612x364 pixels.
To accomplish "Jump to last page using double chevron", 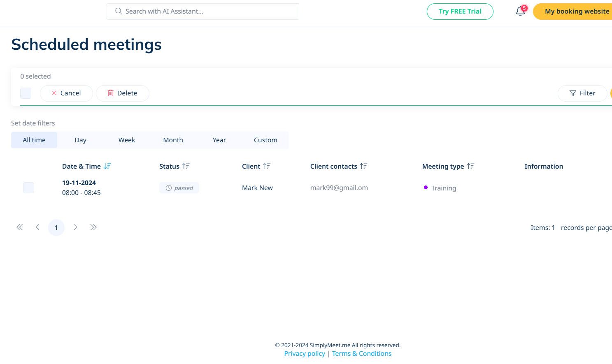I will pyautogui.click(x=93, y=227).
